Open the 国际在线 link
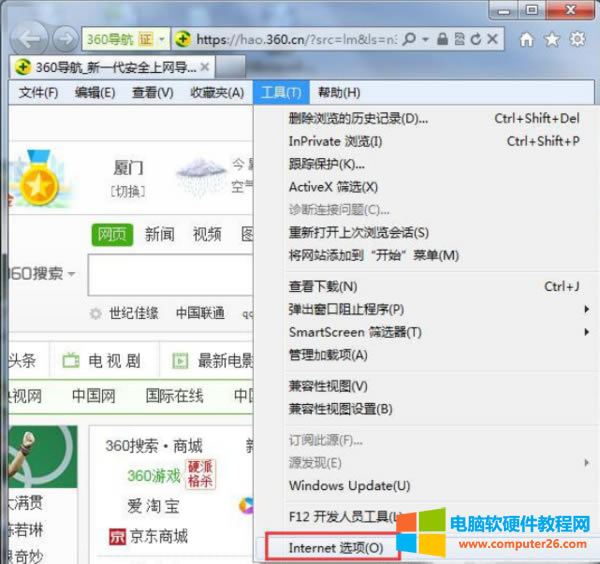The width and height of the screenshot is (600, 564). (x=174, y=396)
